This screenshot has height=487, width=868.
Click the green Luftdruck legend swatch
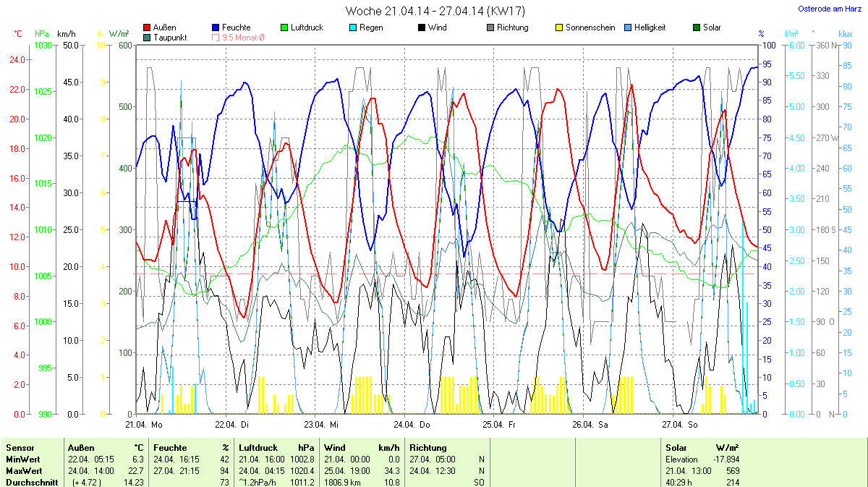284,27
